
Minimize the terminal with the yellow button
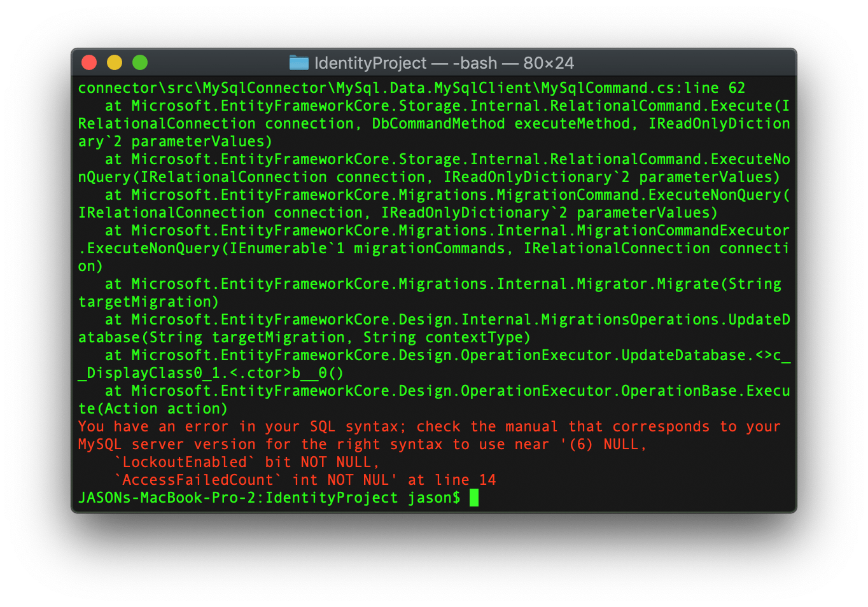click(115, 62)
